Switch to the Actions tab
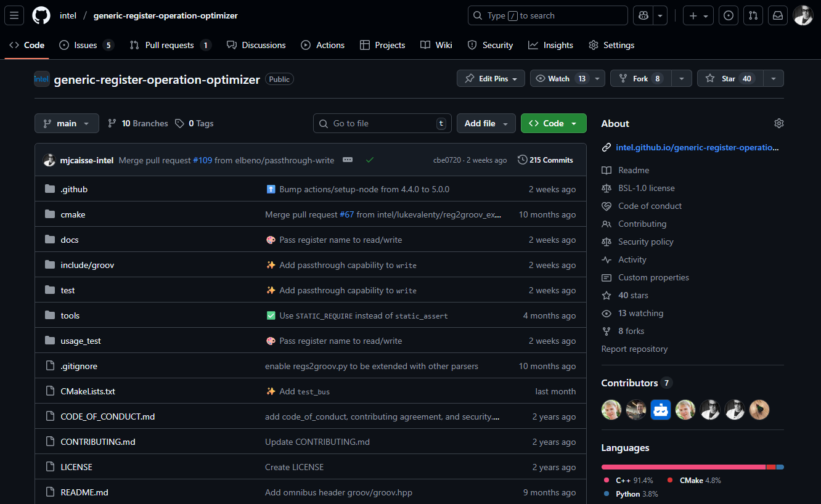 click(323, 45)
